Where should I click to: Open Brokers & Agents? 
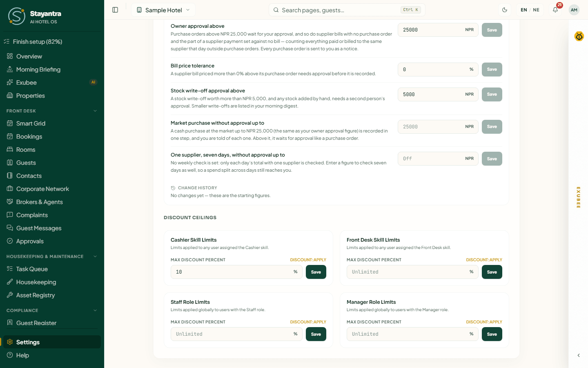coord(52,202)
